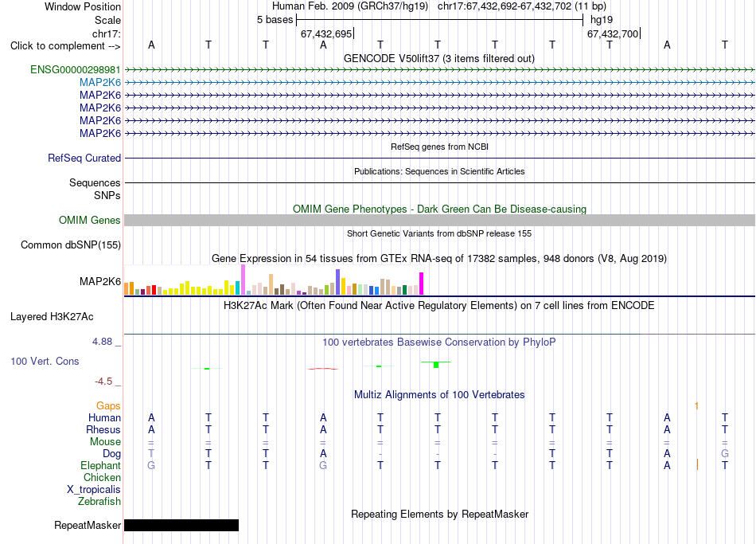Click the orange insertion bar in Elephant row
Image resolution: width=756 pixels, height=544 pixels.
(697, 465)
